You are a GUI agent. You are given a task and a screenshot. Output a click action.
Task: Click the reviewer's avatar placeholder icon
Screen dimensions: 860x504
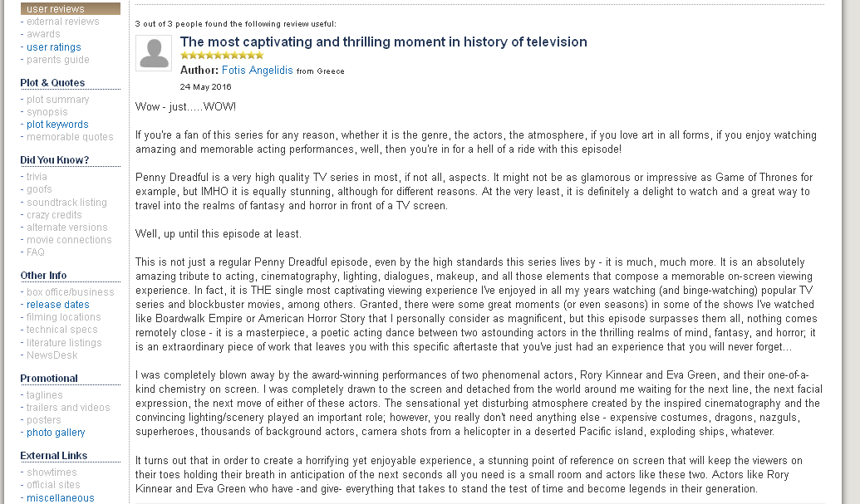tap(154, 53)
